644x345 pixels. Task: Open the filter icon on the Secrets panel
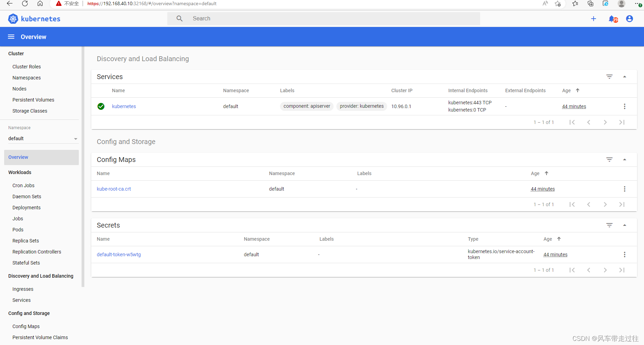click(x=609, y=225)
